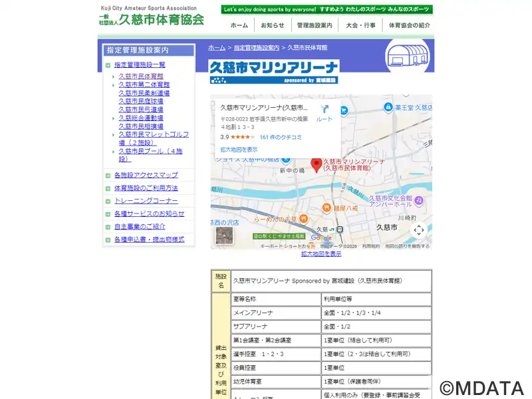
Task: Open the ホーム navigation menu item
Action: click(x=239, y=25)
